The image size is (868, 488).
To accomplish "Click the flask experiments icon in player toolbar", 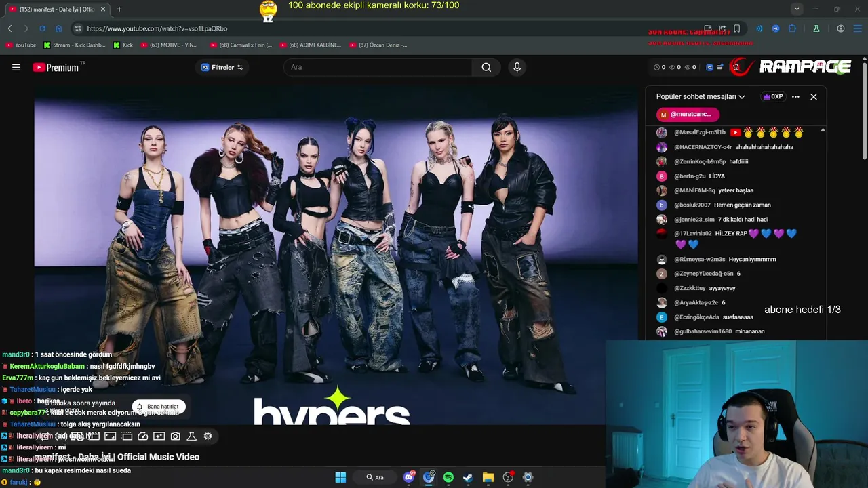I will [191, 436].
